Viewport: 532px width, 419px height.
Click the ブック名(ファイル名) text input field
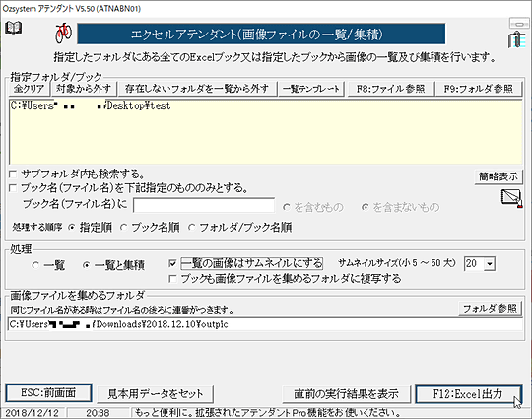[x=204, y=205]
